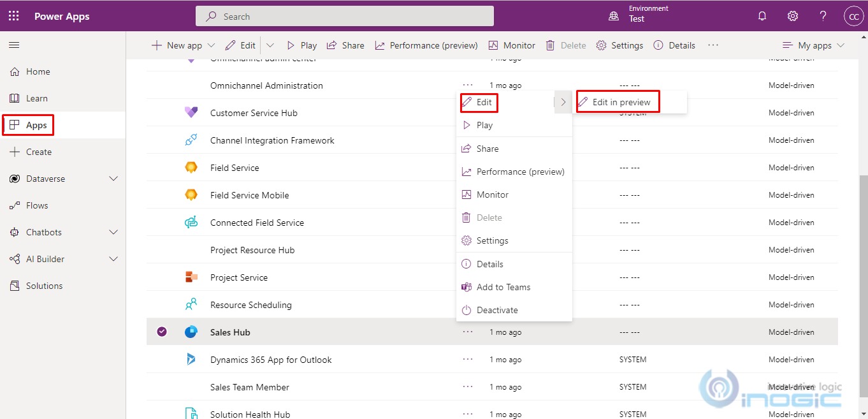
Task: Click the Resource Scheduling app icon
Action: tap(191, 305)
